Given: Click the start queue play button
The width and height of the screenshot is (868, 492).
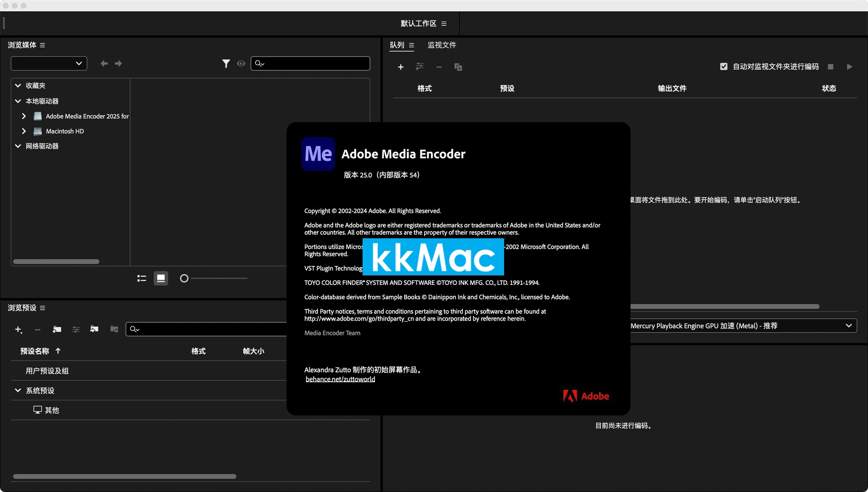Looking at the screenshot, I should click(849, 66).
